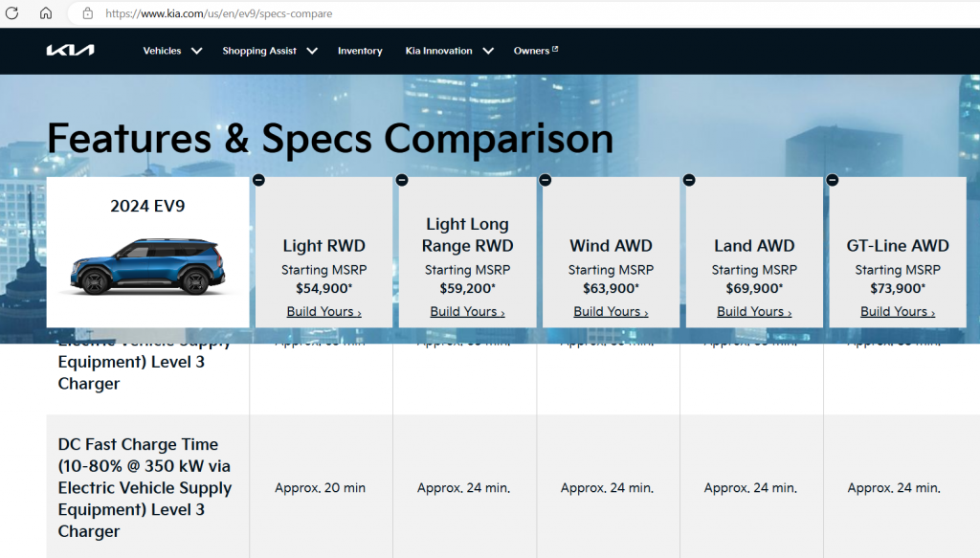Open the Inventory menu item
Screen dimensions: 980x558
(360, 51)
